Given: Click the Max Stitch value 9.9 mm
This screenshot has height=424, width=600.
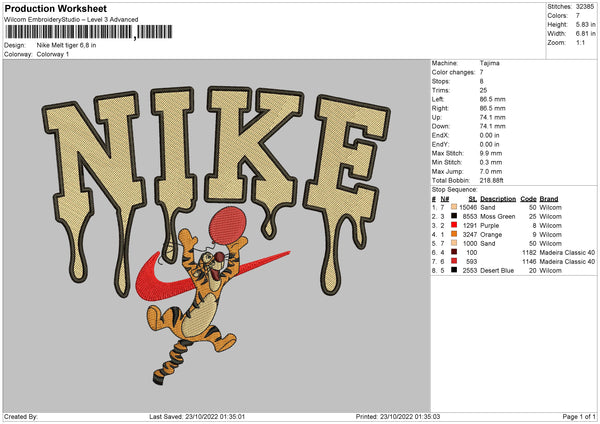Looking at the screenshot, I should [x=491, y=153].
